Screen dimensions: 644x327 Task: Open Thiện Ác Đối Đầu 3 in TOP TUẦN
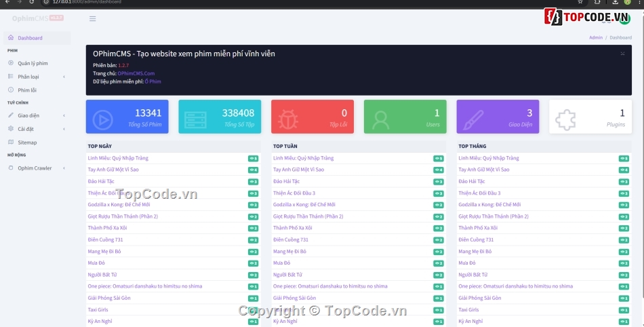[294, 193]
